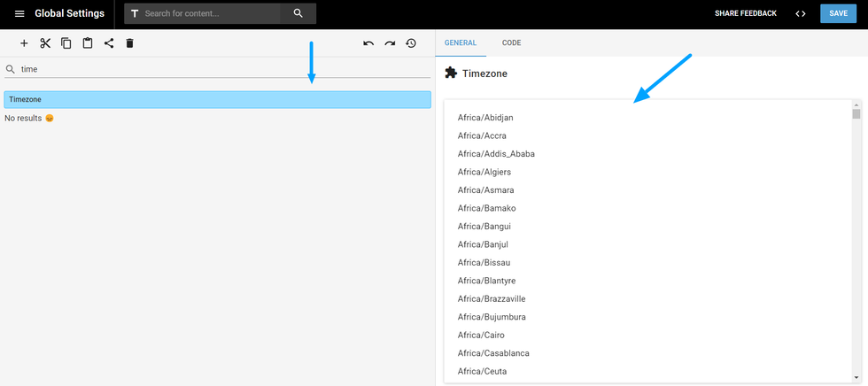Screen dimensions: 868x386
Task: Switch to the Code tab
Action: click(x=511, y=42)
